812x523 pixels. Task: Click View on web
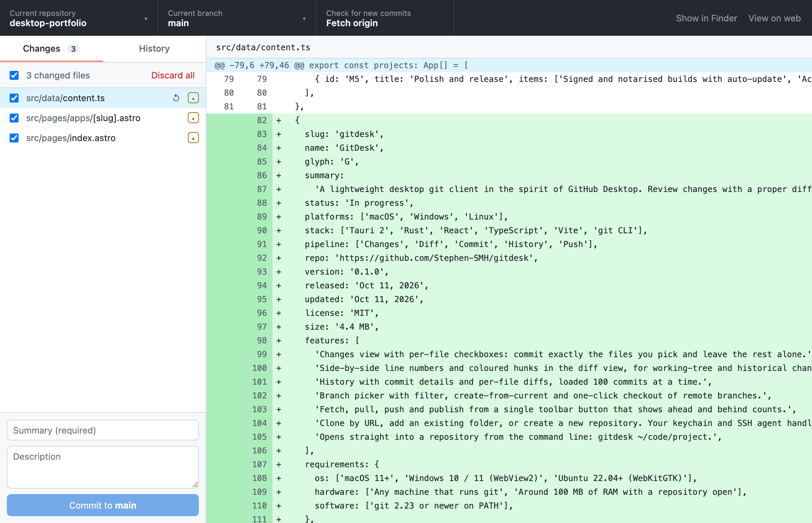coord(774,18)
